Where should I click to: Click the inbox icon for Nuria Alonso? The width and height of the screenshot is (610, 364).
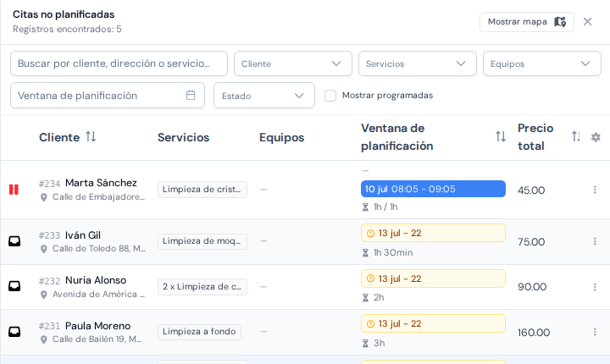tap(14, 286)
